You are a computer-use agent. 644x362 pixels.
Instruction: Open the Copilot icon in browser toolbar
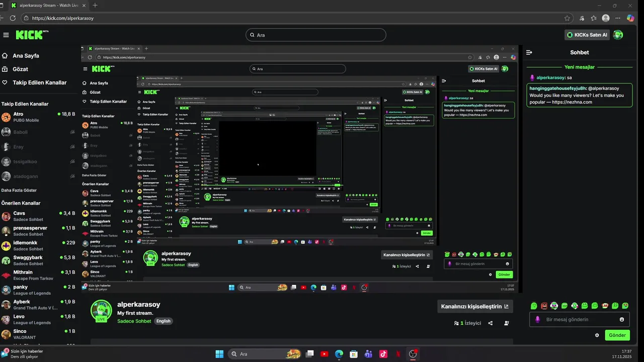630,18
